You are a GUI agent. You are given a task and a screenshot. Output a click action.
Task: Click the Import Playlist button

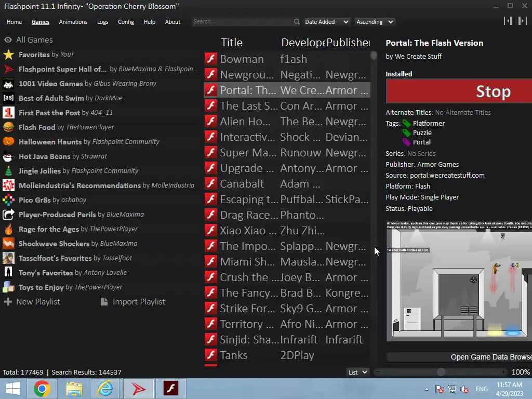click(x=133, y=302)
